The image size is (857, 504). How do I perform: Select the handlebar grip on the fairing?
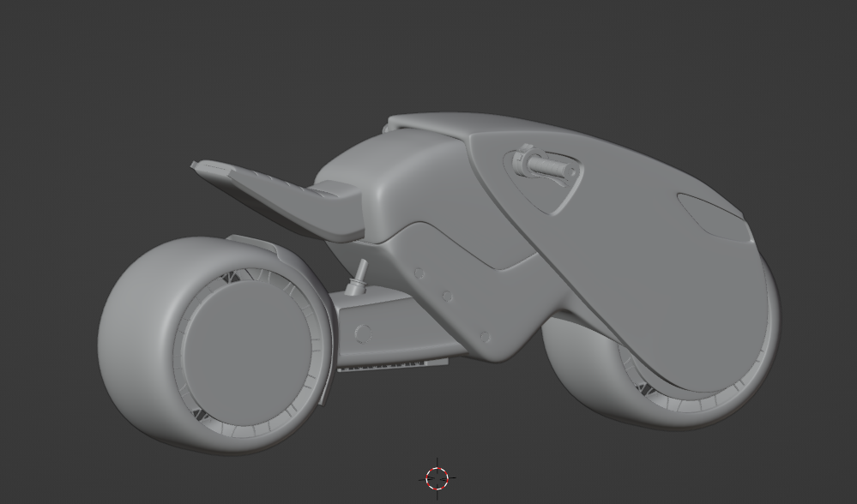tap(551, 167)
